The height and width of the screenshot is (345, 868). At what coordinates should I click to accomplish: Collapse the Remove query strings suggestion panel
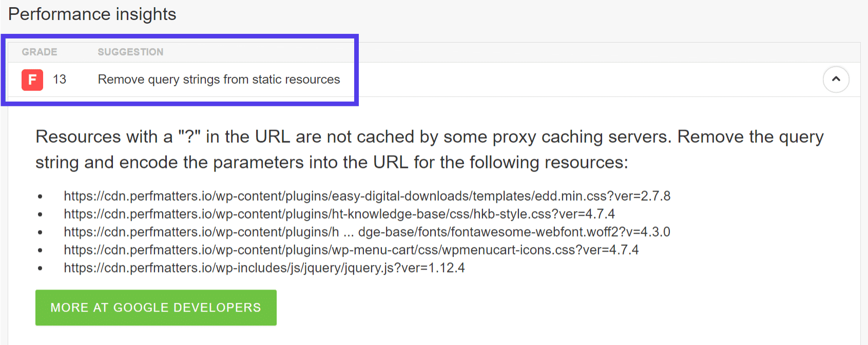[x=836, y=79]
